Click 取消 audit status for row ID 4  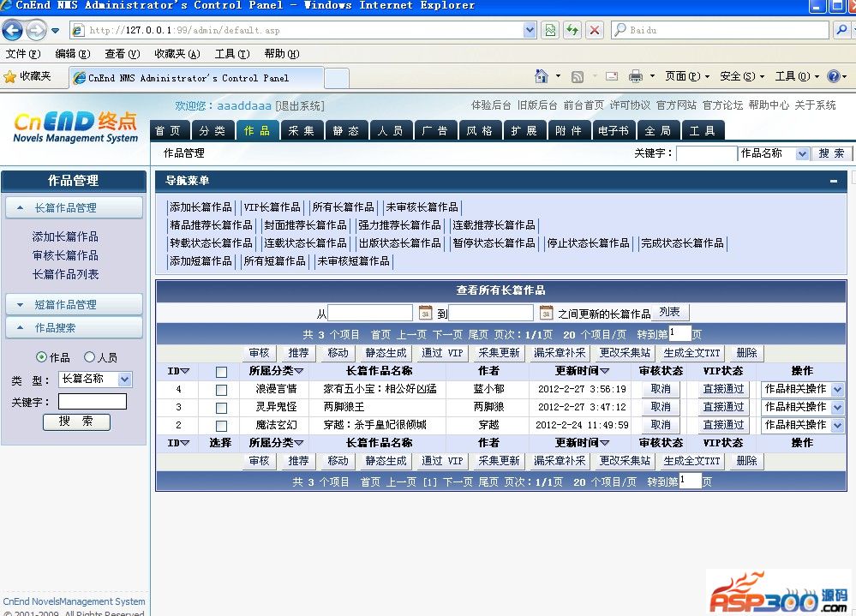point(661,389)
